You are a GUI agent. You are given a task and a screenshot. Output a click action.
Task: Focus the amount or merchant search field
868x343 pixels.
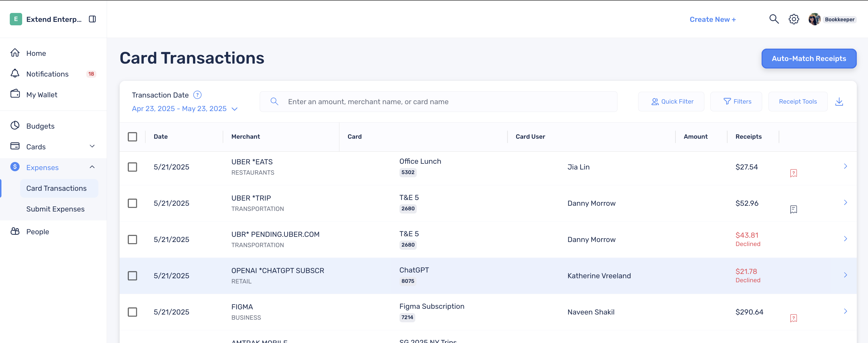click(438, 102)
